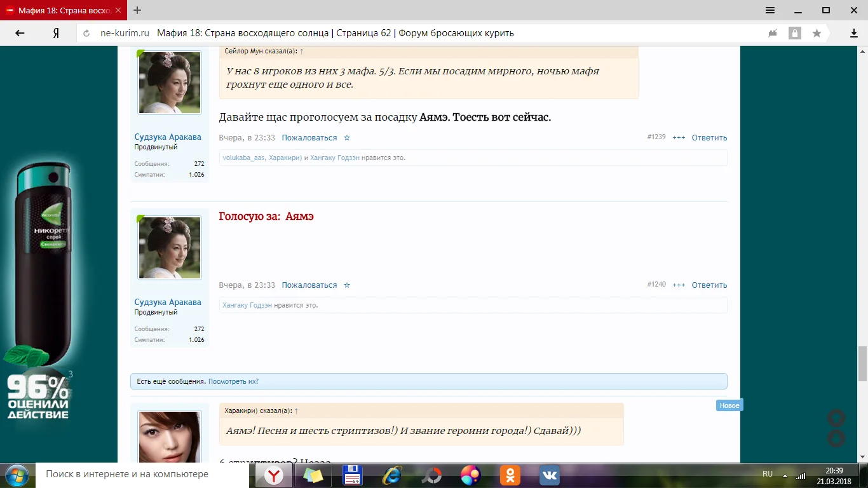This screenshot has width=868, height=488.
Task: Bookmark page with the address bar star
Action: (817, 33)
